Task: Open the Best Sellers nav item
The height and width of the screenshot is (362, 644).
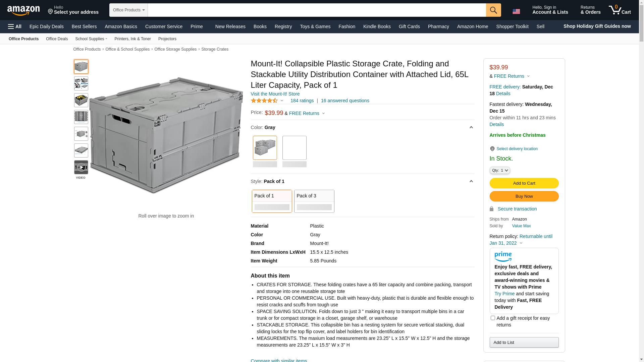Action: point(84,26)
